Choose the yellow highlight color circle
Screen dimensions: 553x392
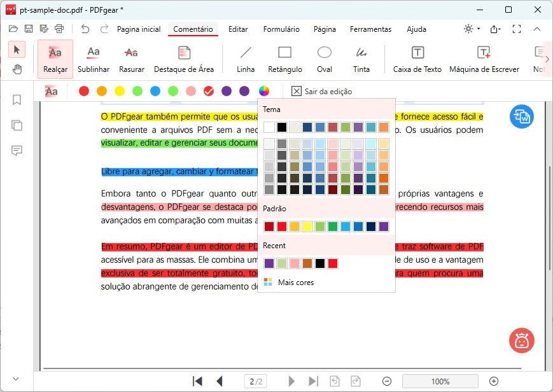coord(119,92)
